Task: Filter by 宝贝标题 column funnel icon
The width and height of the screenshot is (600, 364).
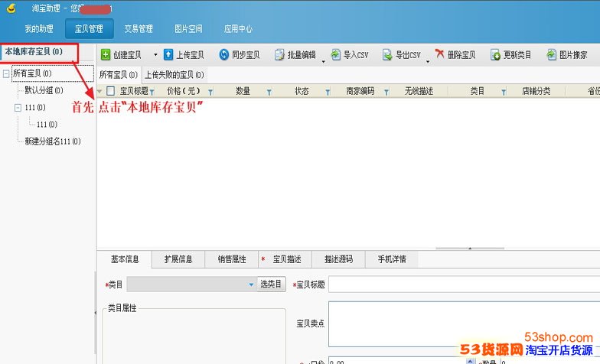Action: coord(152,92)
